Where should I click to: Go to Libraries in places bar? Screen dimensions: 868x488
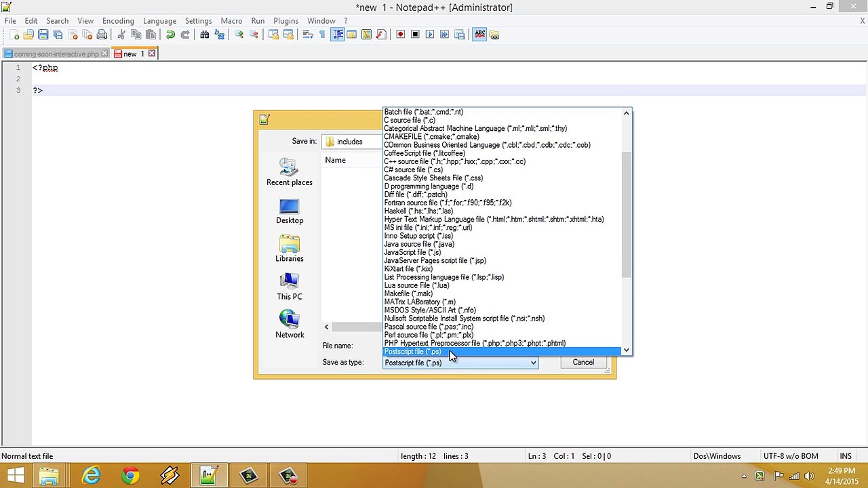pos(290,249)
